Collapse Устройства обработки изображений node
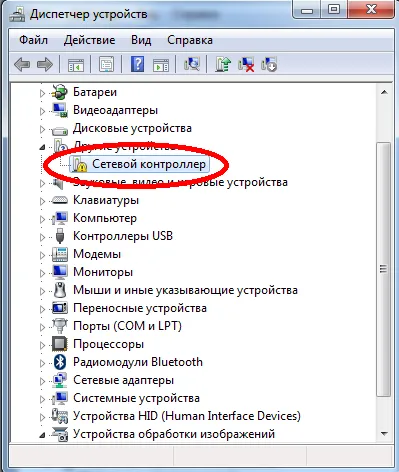This screenshot has width=399, height=472. (42, 435)
